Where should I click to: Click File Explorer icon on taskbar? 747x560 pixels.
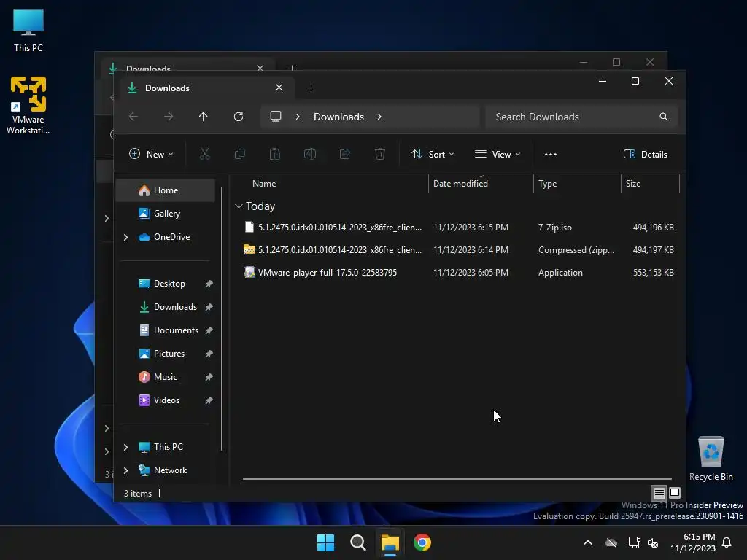coord(390,542)
